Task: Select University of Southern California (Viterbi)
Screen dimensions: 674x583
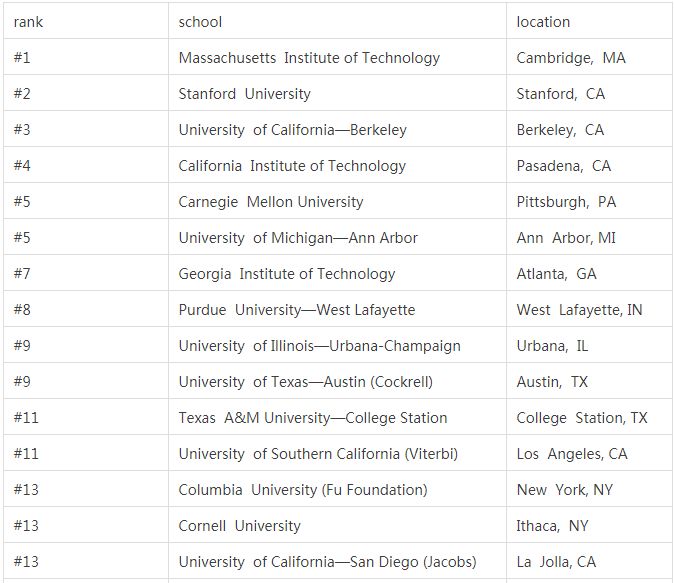Action: (x=337, y=453)
